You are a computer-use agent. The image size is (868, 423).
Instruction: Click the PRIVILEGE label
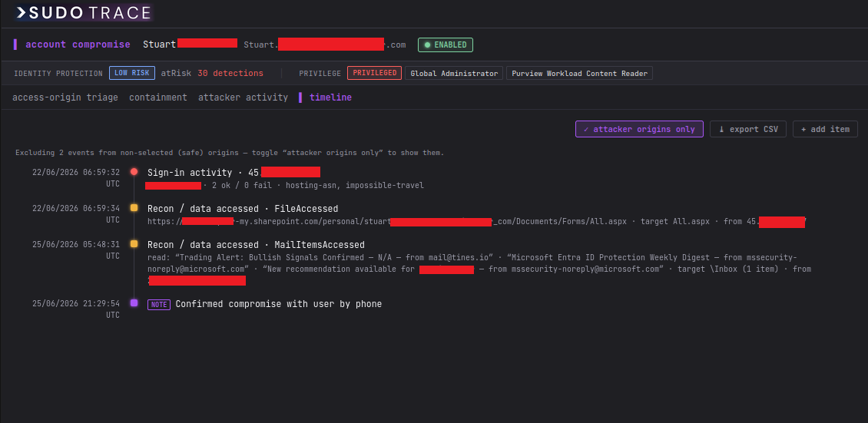point(320,73)
